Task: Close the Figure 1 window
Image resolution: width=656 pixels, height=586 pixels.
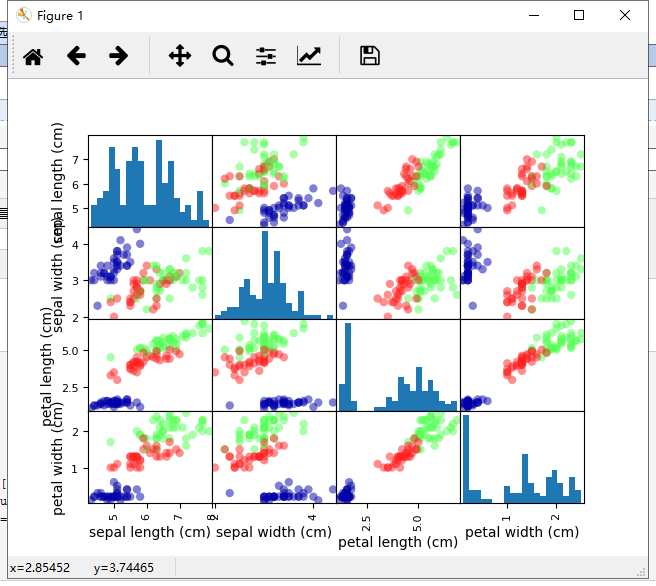Action: coord(625,15)
